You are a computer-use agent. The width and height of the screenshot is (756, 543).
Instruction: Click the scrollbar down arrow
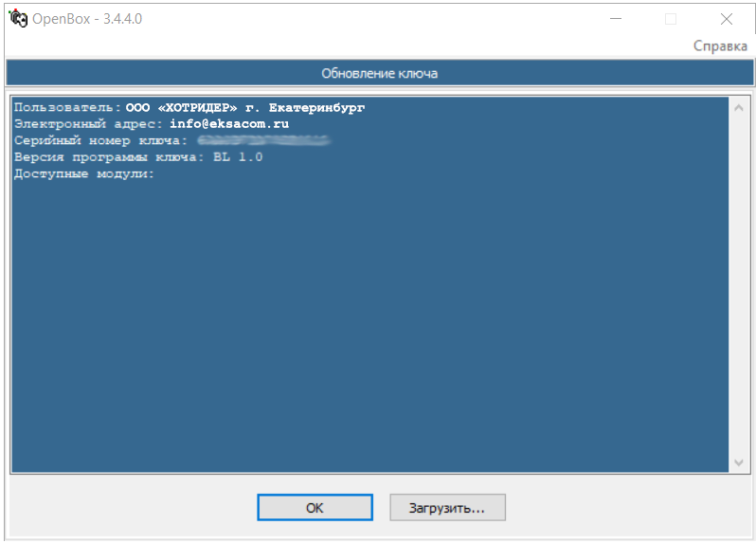tap(740, 462)
